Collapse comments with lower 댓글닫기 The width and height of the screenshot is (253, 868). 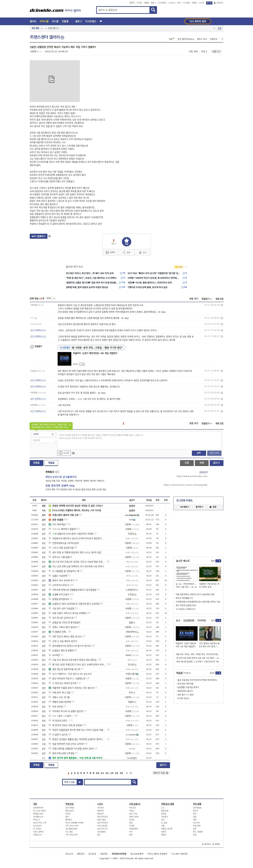(206, 423)
